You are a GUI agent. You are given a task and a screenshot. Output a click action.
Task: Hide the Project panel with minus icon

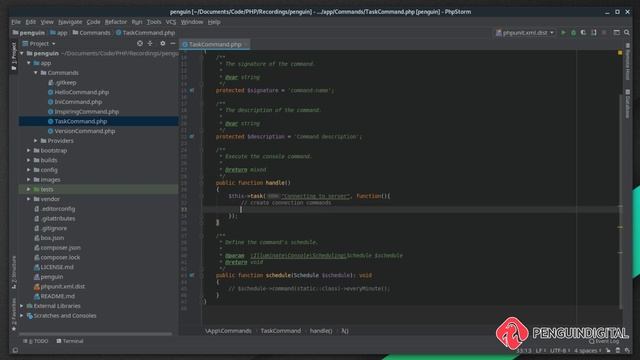[x=173, y=43]
